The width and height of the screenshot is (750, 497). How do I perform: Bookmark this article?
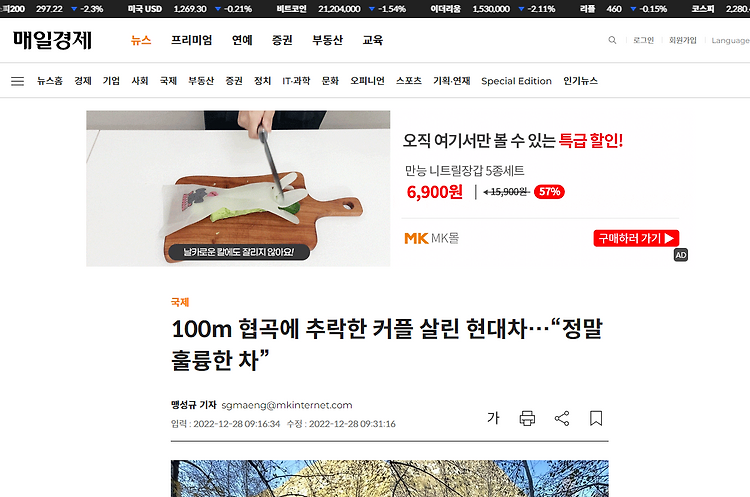point(596,419)
